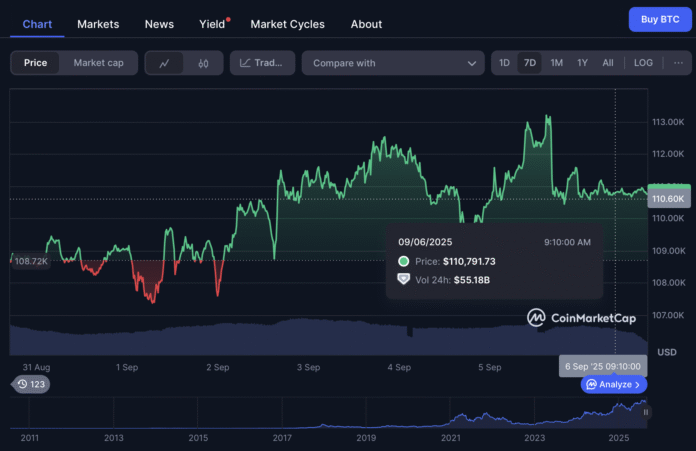This screenshot has width=696, height=451.
Task: Enable LOG scale
Action: pos(643,63)
